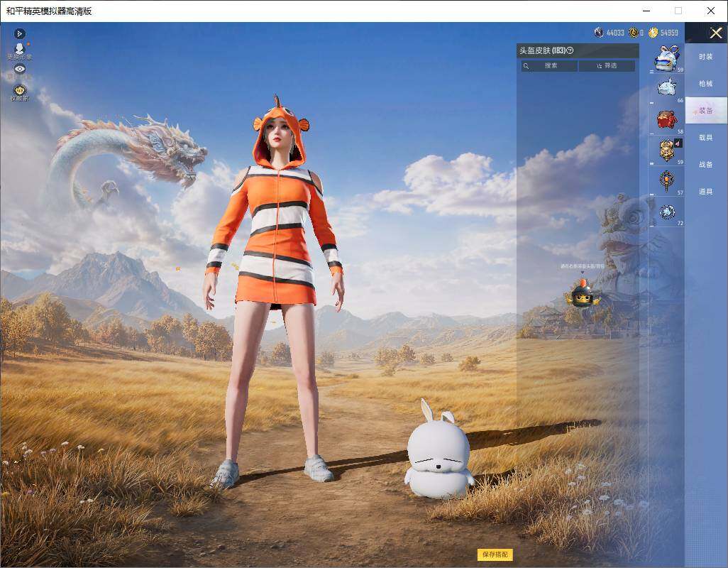728x568 pixels.
Task: Select the 时装 tab
Action: pyautogui.click(x=706, y=57)
